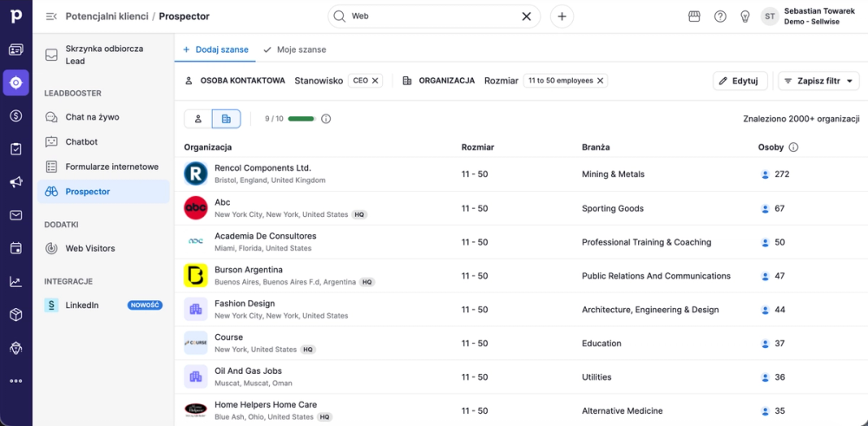Click the Rozmiar column header
The image size is (868, 426).
click(477, 147)
